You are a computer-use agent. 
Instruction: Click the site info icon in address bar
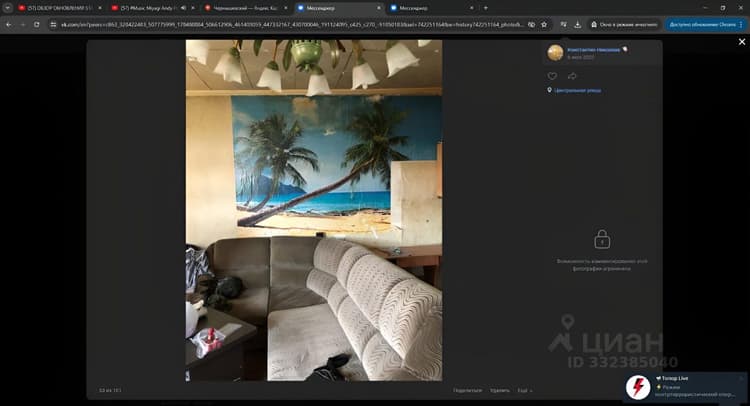coord(54,24)
